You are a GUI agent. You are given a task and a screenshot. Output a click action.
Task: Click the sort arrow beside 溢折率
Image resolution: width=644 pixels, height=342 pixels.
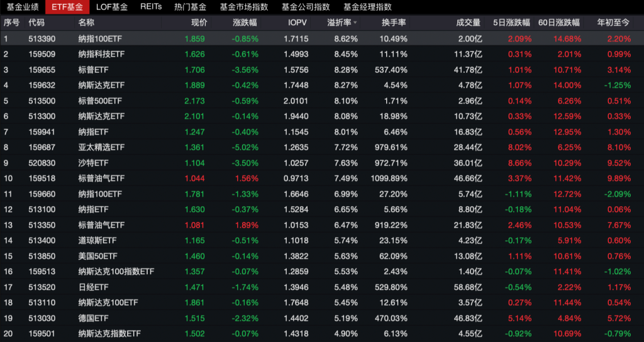click(x=355, y=23)
